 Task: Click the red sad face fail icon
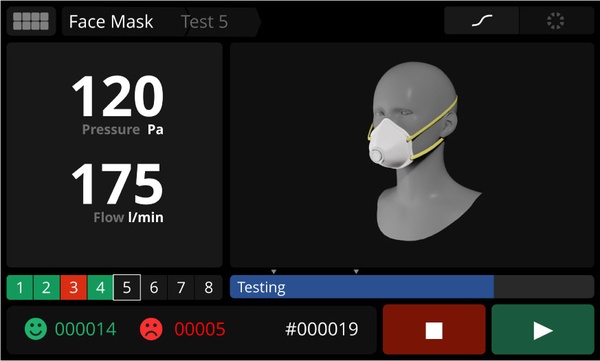coord(151,329)
